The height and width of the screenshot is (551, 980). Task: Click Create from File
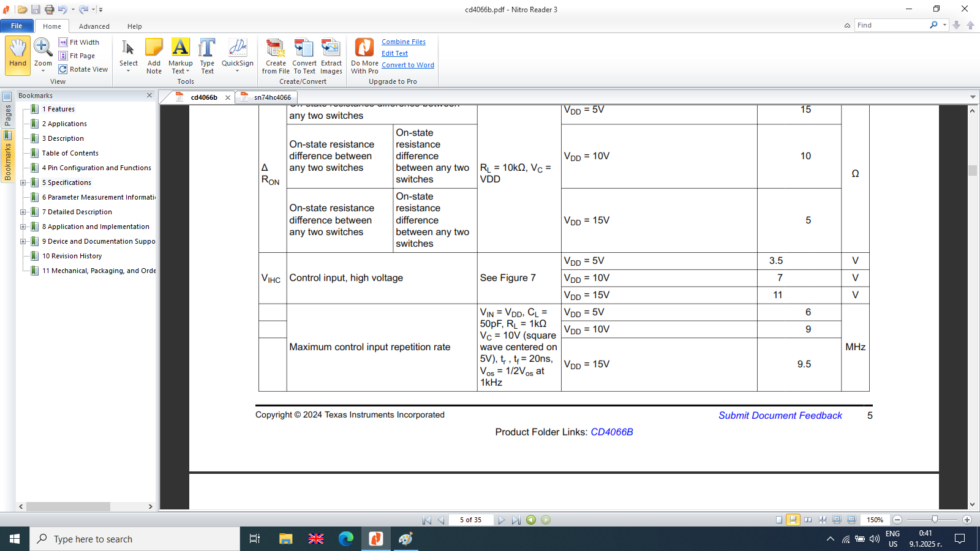pyautogui.click(x=276, y=55)
